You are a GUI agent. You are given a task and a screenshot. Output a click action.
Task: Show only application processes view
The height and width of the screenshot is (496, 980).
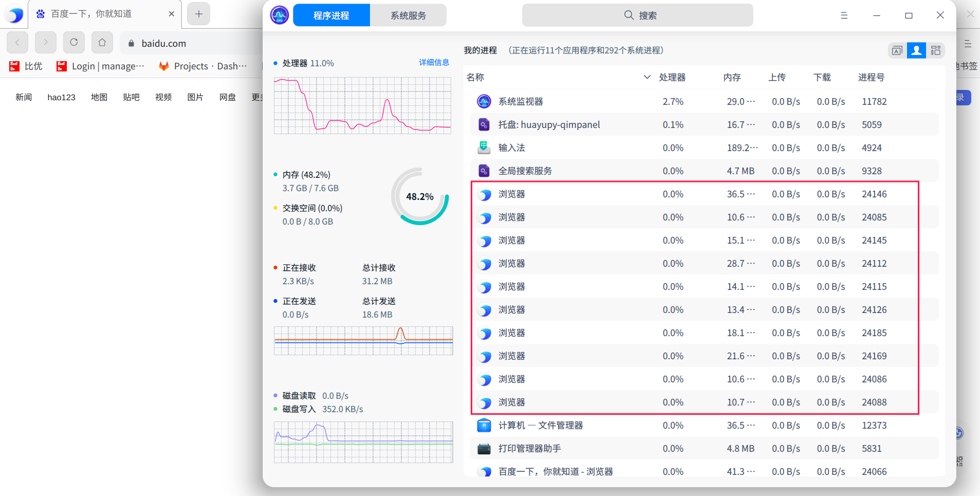click(x=897, y=50)
